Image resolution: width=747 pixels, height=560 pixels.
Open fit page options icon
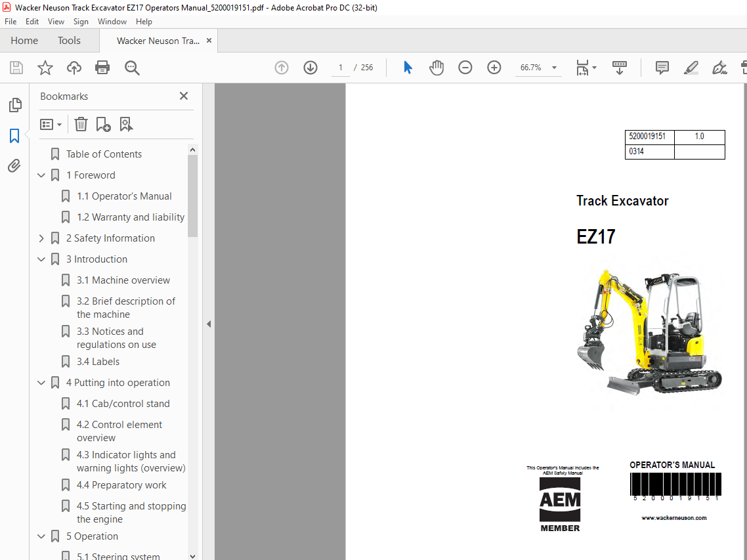pyautogui.click(x=586, y=68)
